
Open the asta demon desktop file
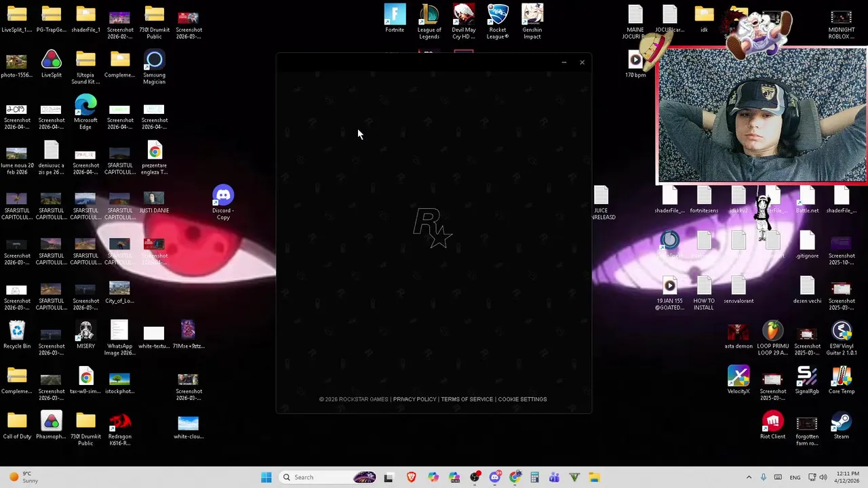coord(738,335)
